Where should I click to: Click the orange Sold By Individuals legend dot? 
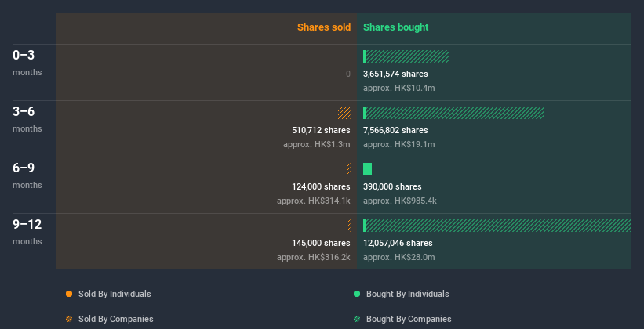[x=69, y=294]
